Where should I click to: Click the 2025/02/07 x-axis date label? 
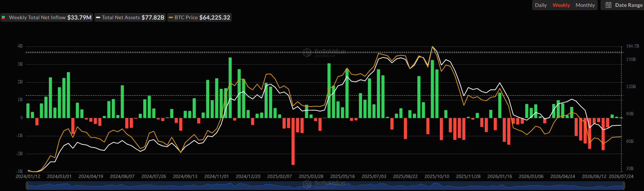pos(279,177)
